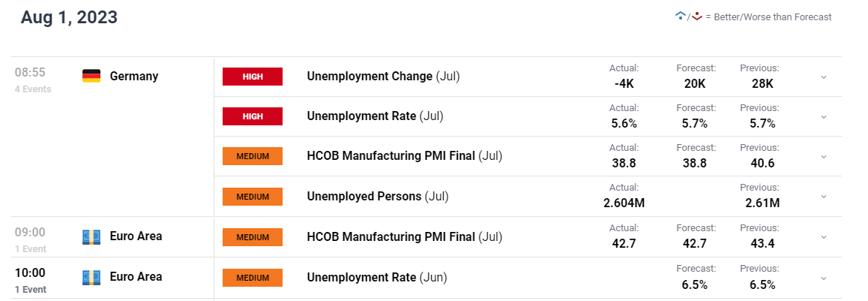Viewport: 868px width, 301px height.
Task: Expand Euro Area Unemployment Rate (Jun) chevron
Action: click(824, 278)
